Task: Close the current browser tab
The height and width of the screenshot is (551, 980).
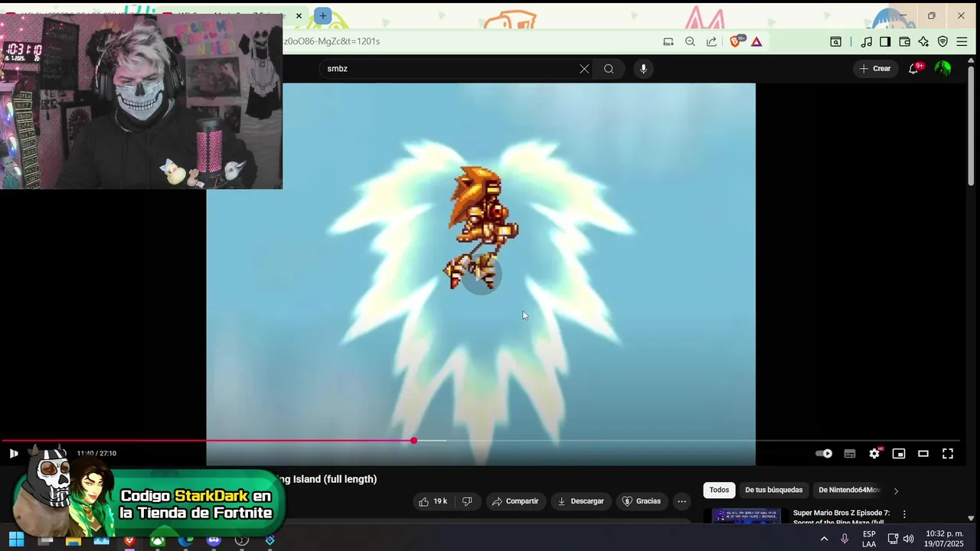Action: tap(299, 15)
